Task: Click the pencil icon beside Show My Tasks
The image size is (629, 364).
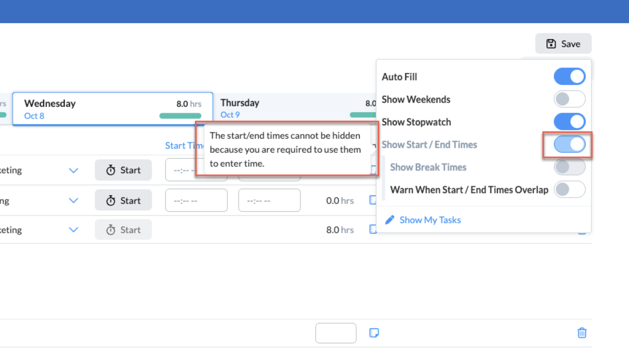Action: coord(389,219)
